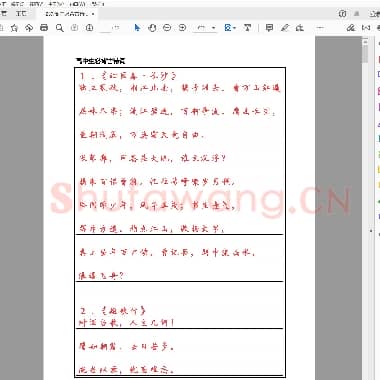This screenshot has height=380, width=380.
Task: Click the page number input box
Action: pyautogui.click(x=105, y=28)
